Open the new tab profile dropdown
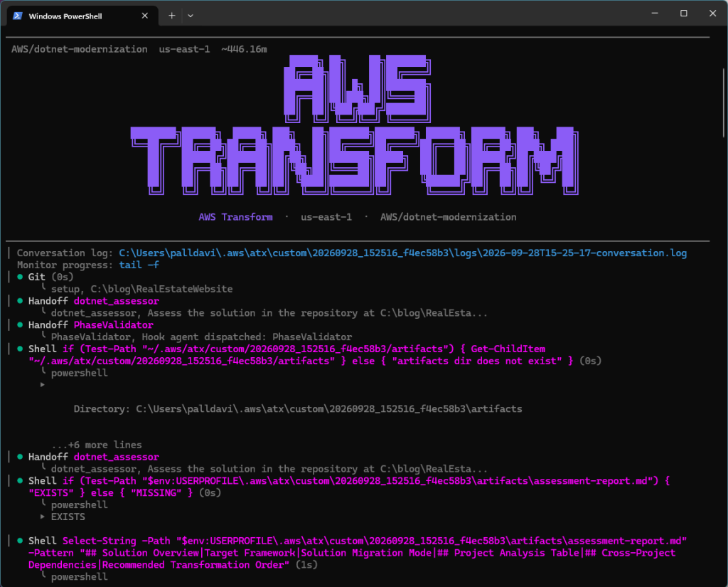Screen dimensions: 728x587 tap(191, 16)
